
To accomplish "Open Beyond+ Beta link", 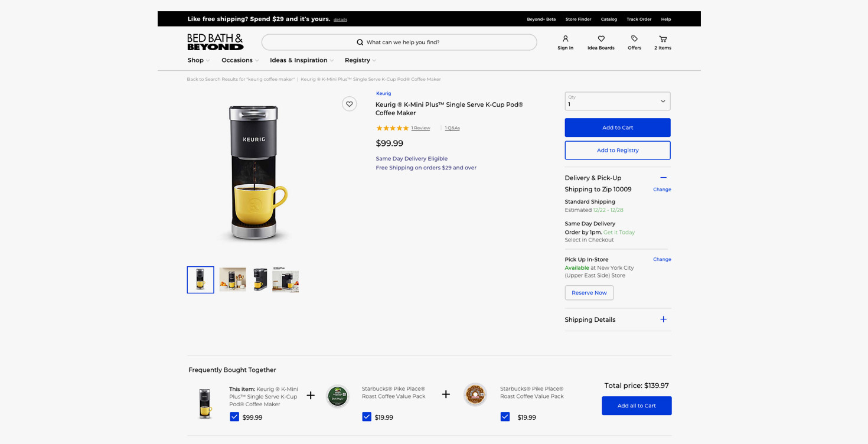I will tap(541, 19).
